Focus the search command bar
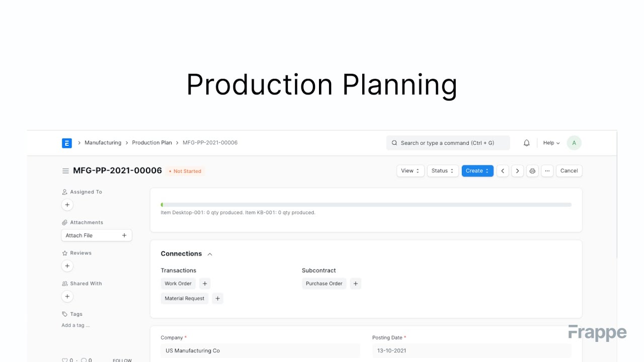 448,143
